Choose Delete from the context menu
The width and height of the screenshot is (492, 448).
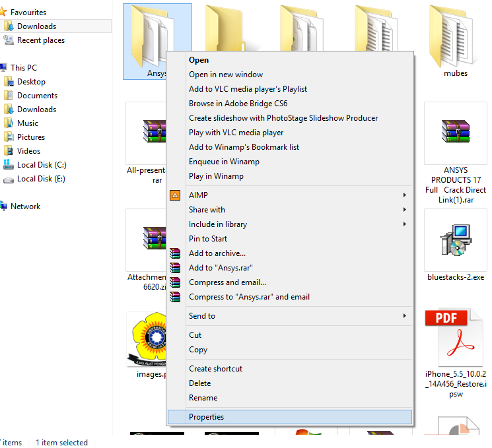pyautogui.click(x=290, y=383)
